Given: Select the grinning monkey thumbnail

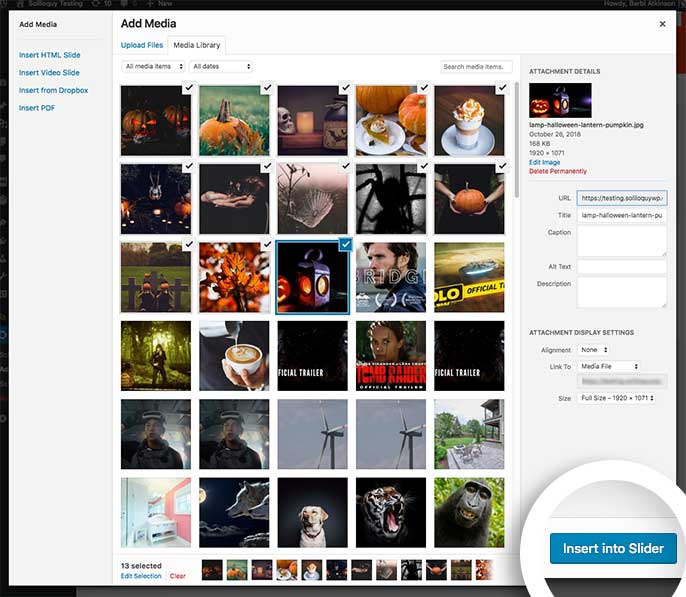Looking at the screenshot, I should point(469,513).
